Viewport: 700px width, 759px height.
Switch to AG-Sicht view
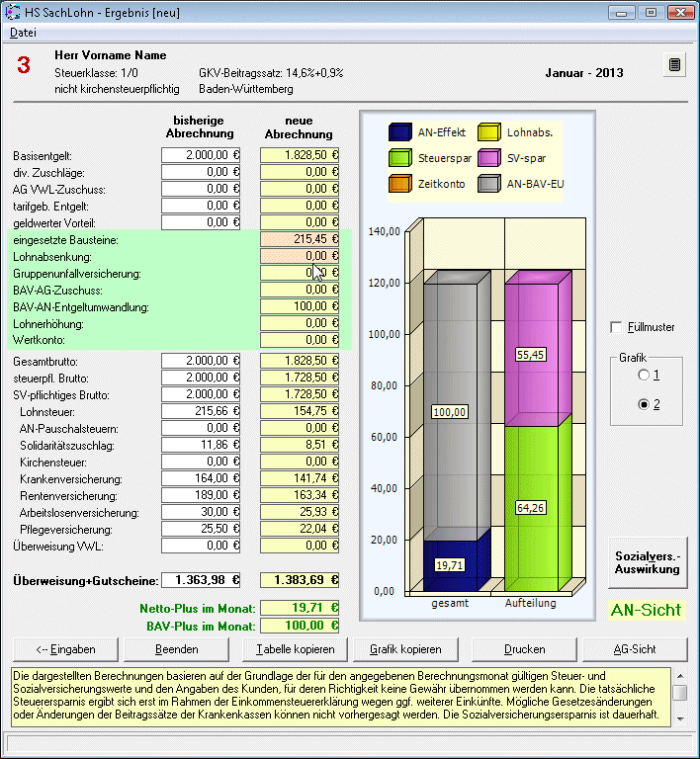tap(634, 649)
